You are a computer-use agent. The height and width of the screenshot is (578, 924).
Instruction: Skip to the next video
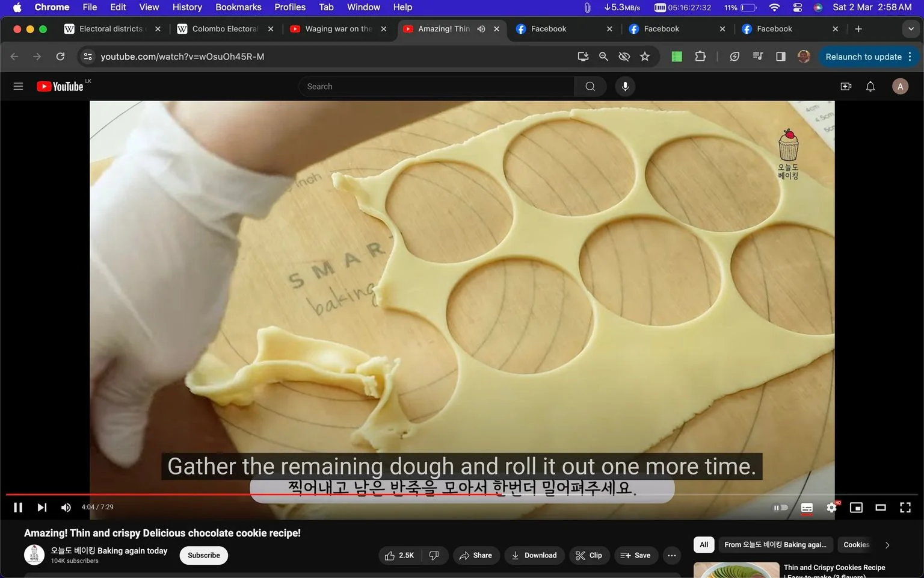tap(42, 508)
